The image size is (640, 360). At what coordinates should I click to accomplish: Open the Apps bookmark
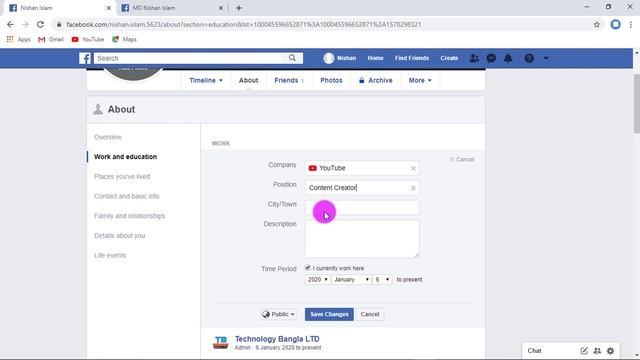(18, 39)
